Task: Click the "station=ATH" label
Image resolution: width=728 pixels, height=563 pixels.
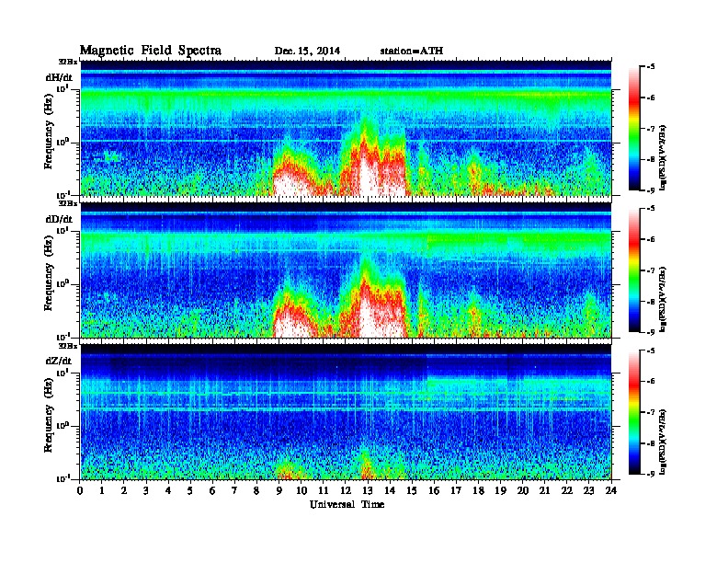Action: point(412,52)
